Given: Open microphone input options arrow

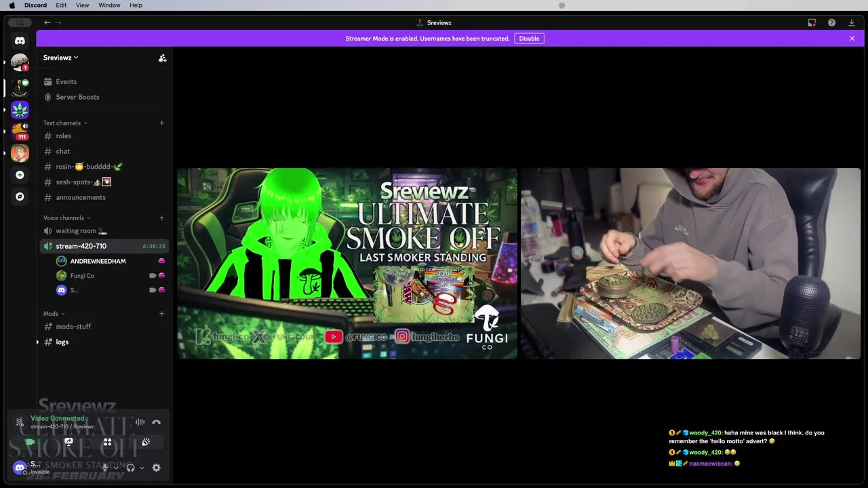Looking at the screenshot, I should tap(115, 468).
